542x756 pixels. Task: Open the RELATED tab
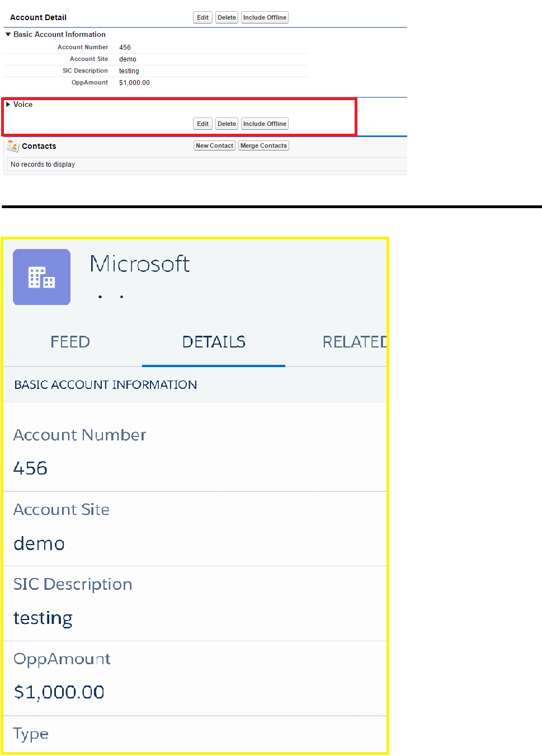tap(355, 342)
